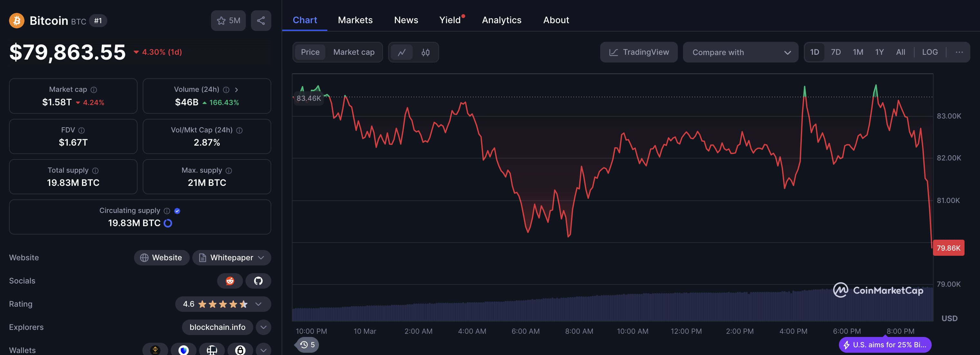
Task: Open the News tab
Action: 406,20
